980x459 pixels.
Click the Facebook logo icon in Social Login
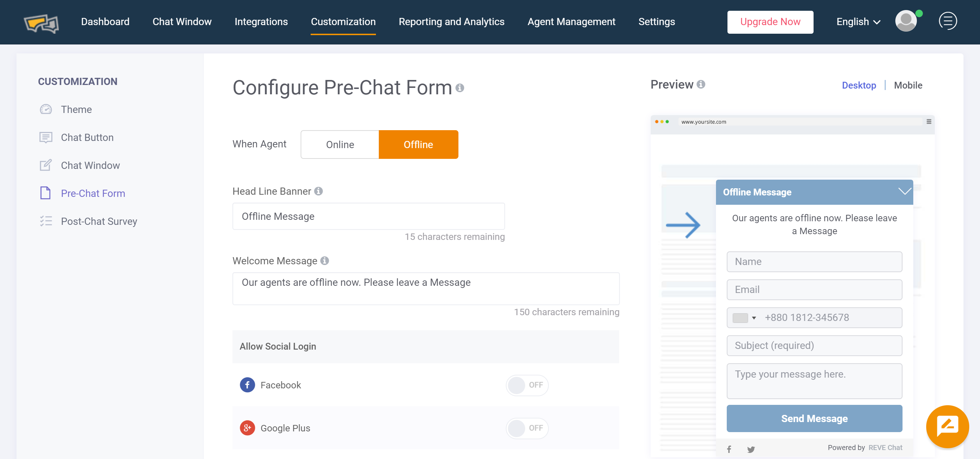point(247,385)
